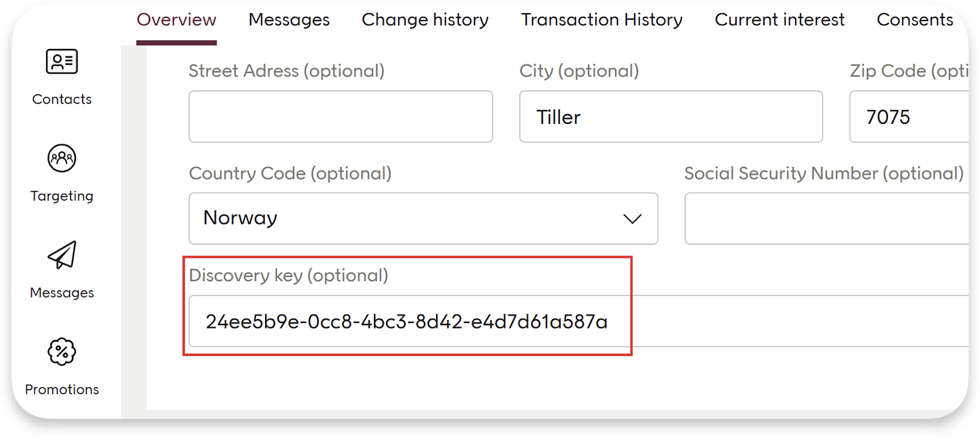The image size is (980, 438).
Task: Click the Discovery key input field
Action: click(407, 321)
